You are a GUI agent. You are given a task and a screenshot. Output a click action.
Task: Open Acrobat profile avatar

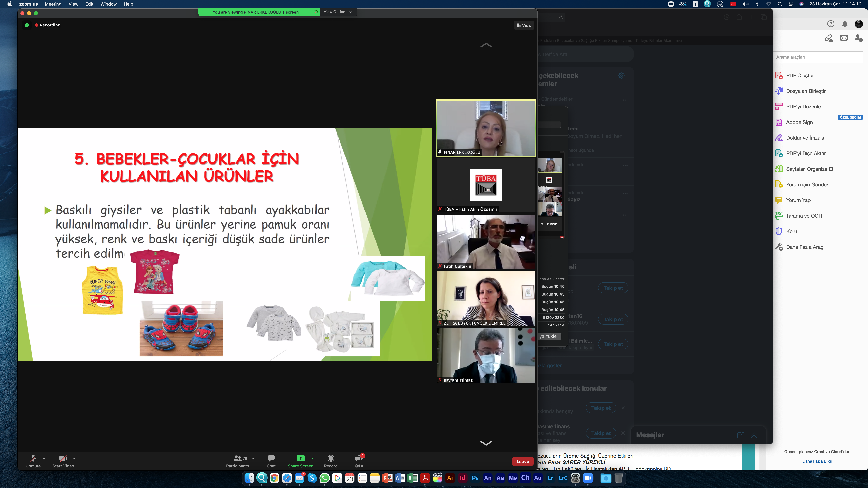click(x=859, y=24)
